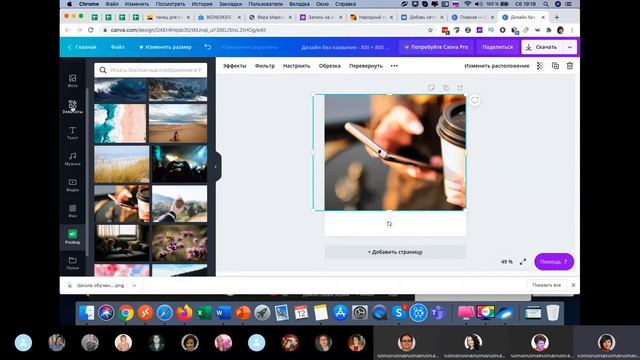This screenshot has height=360, width=640.
Task: Click the add page icon above canvas
Action: (460, 88)
